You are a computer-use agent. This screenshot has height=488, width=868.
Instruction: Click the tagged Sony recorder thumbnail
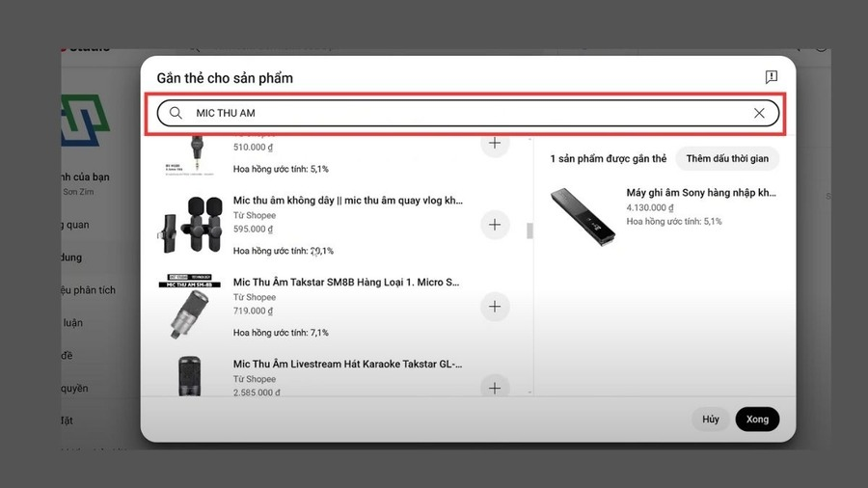pos(583,214)
